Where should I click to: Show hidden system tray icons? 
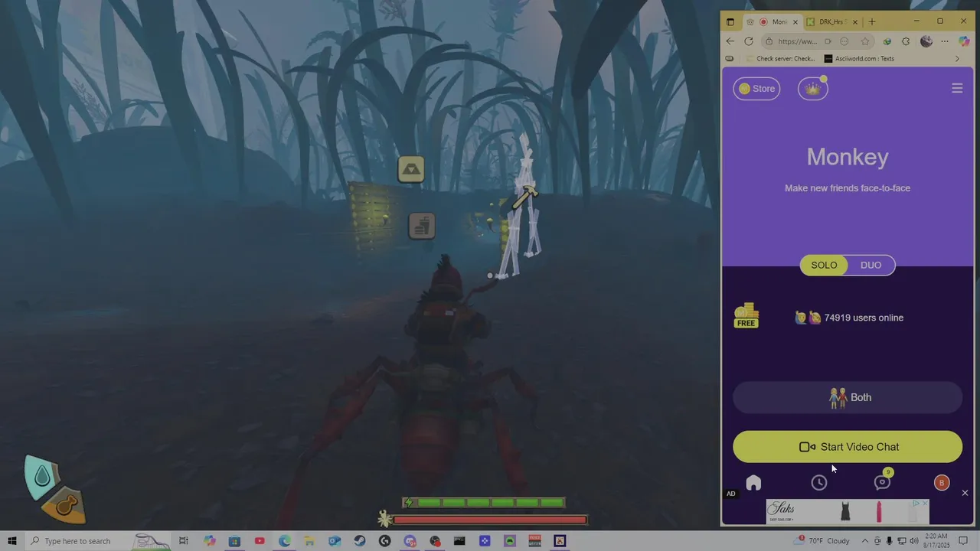pyautogui.click(x=864, y=541)
